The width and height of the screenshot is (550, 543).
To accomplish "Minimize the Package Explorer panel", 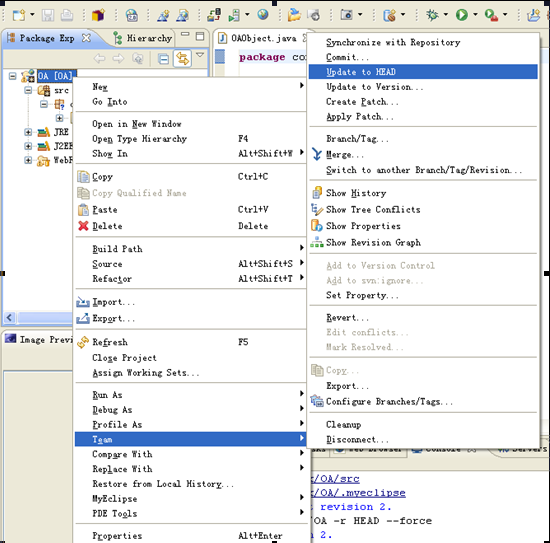I will tap(185, 34).
